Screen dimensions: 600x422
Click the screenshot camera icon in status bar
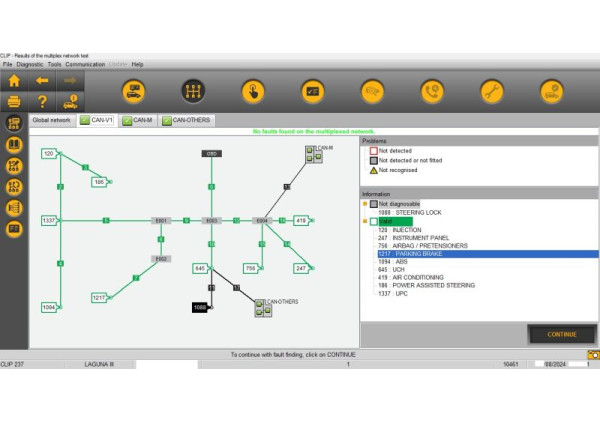[x=593, y=355]
